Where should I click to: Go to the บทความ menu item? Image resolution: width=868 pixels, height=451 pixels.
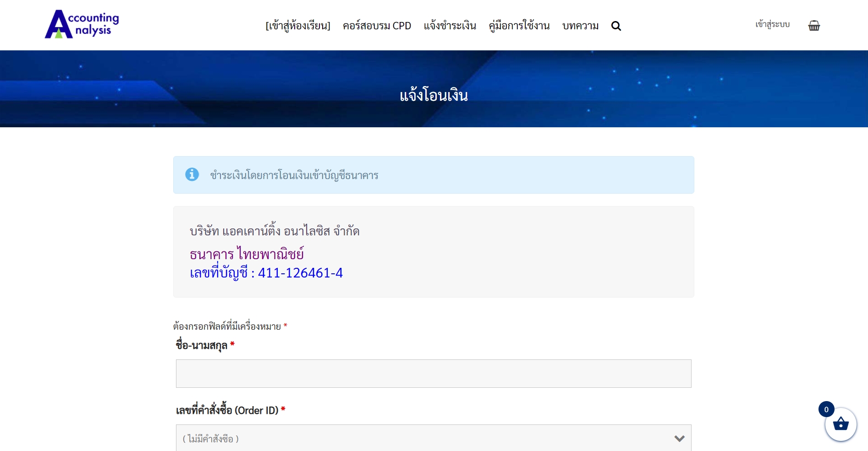tap(580, 26)
